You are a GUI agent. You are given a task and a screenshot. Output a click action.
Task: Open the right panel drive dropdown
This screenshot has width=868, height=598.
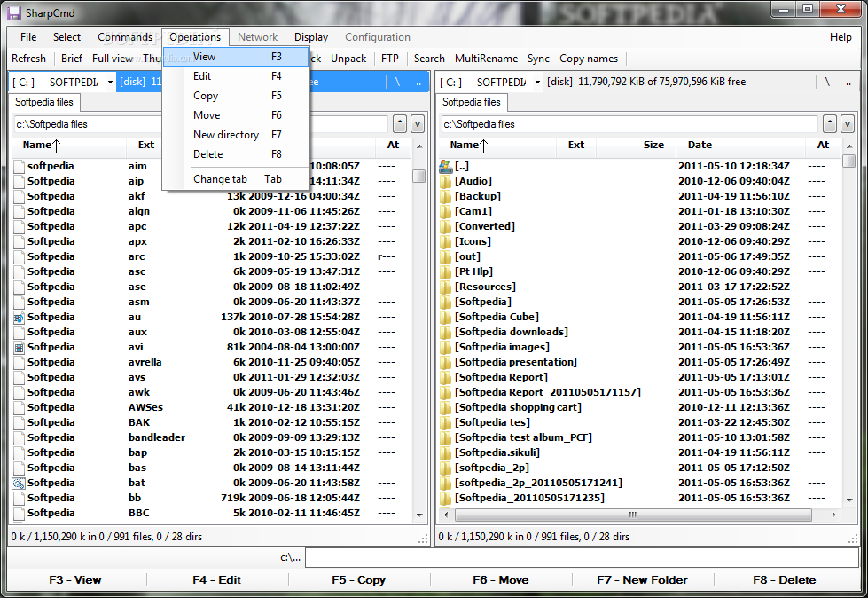537,82
